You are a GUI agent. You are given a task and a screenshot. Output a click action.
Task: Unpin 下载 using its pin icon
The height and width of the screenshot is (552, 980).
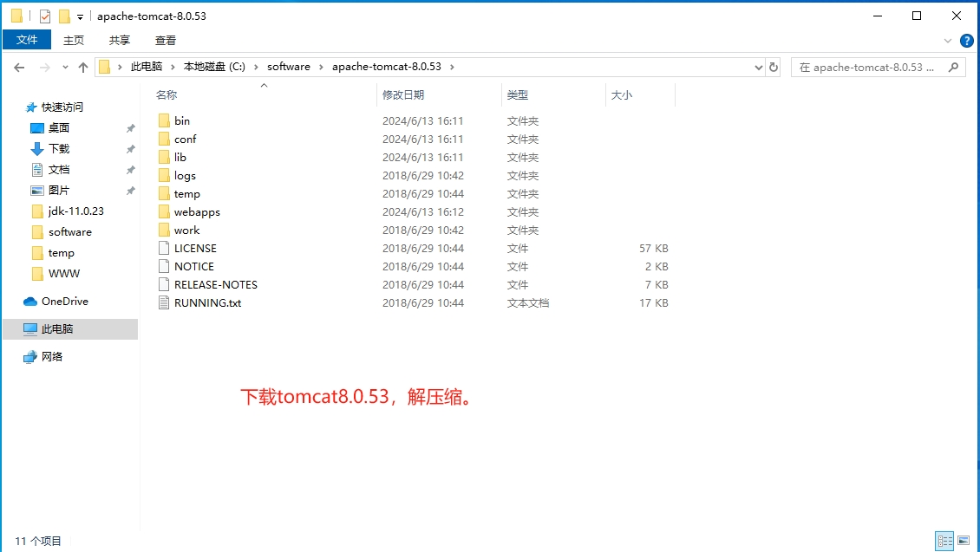tap(131, 149)
